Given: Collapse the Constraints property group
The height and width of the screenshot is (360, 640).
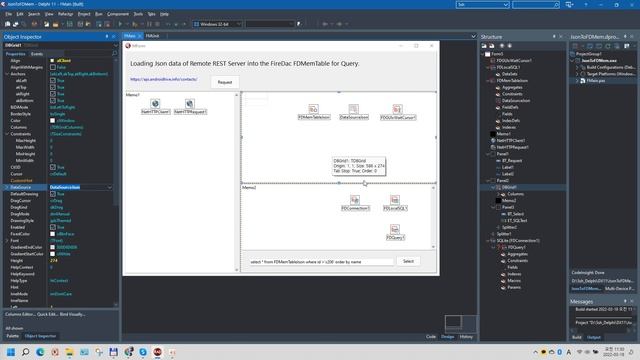Looking at the screenshot, I should tap(7, 134).
